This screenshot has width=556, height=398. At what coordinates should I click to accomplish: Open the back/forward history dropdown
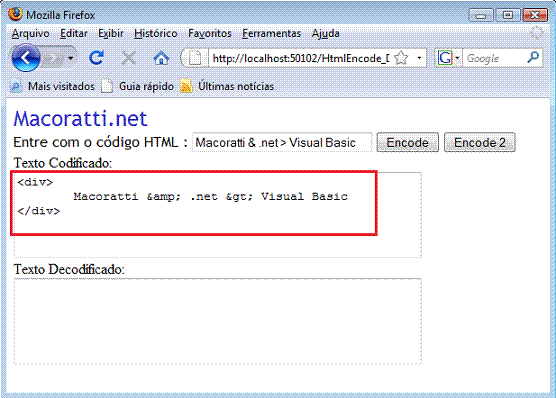pos(71,58)
